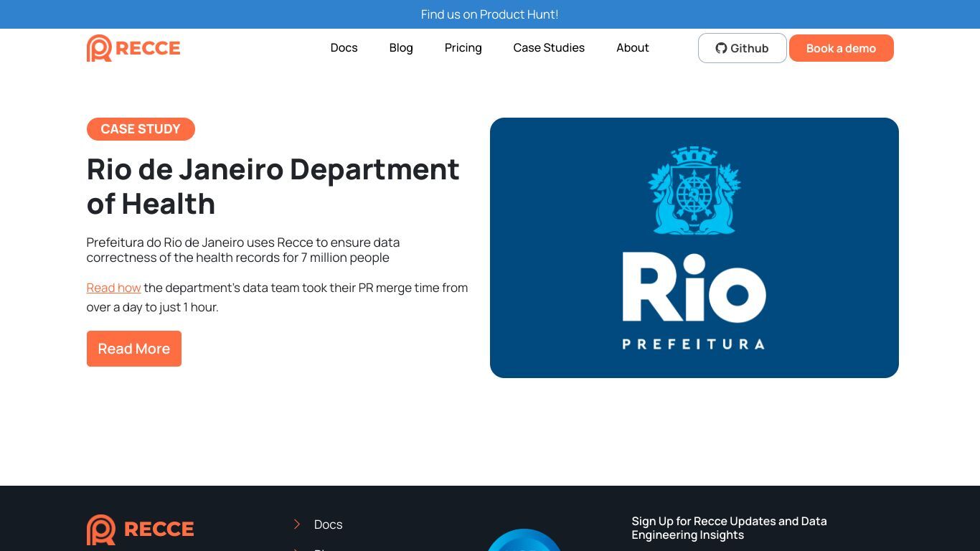Click the blue circular badge in footer
Image resolution: width=980 pixels, height=551 pixels.
point(524,540)
